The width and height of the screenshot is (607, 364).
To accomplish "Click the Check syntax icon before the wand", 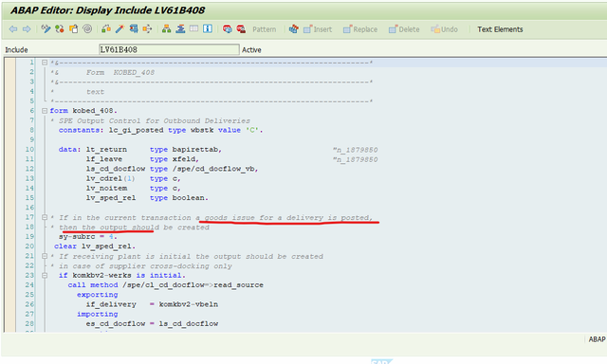I will tap(106, 29).
